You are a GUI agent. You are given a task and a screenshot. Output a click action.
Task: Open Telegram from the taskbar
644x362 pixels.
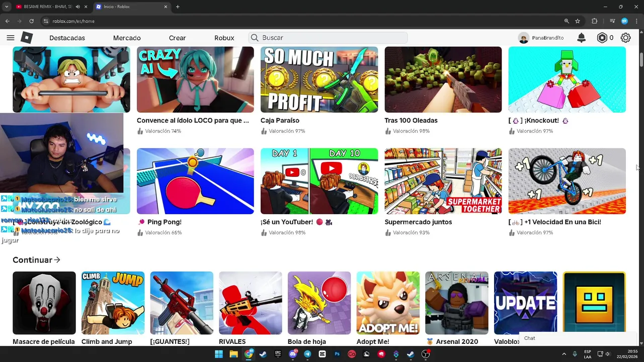(307, 354)
